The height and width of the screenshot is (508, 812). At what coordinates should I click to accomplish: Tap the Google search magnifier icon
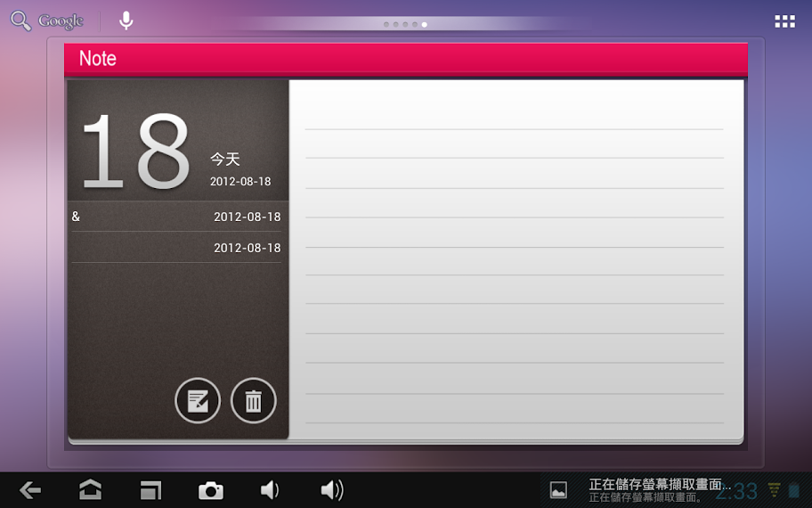click(20, 20)
